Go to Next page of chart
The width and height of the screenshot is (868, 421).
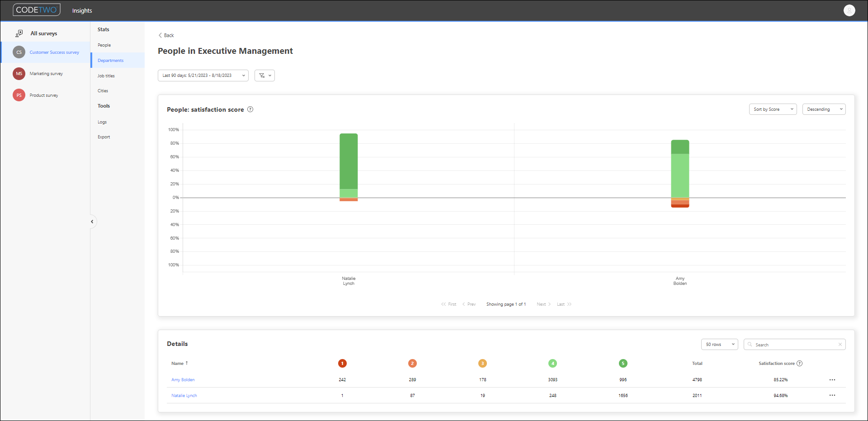click(x=543, y=304)
